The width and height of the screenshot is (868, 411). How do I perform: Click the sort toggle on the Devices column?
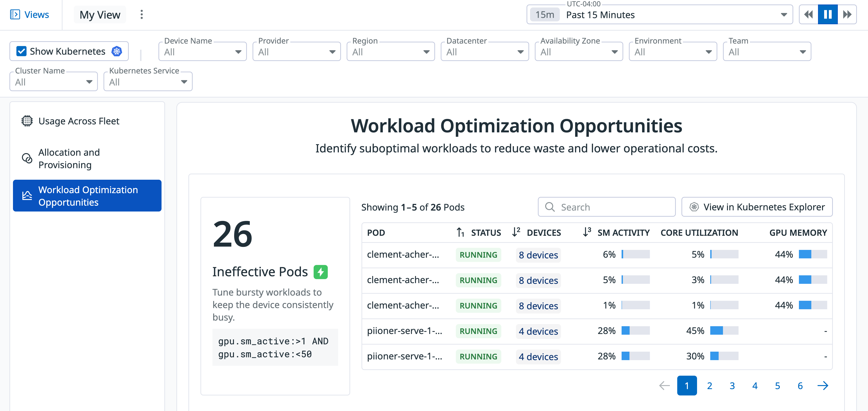click(516, 232)
